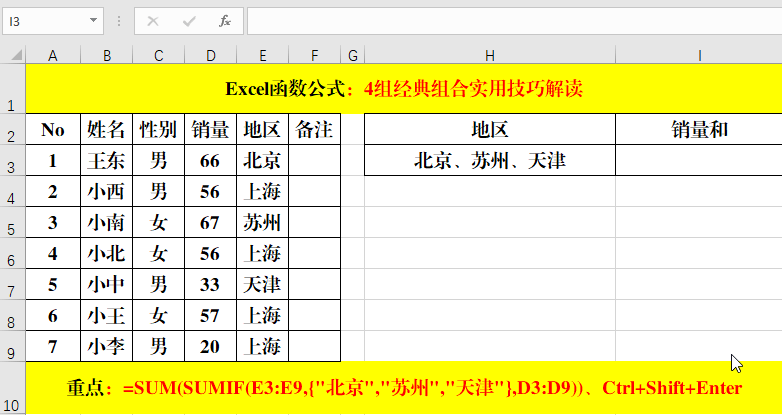Click the title cell 'Excel函数公式'
Image resolution: width=782 pixels, height=415 pixels.
click(x=404, y=89)
